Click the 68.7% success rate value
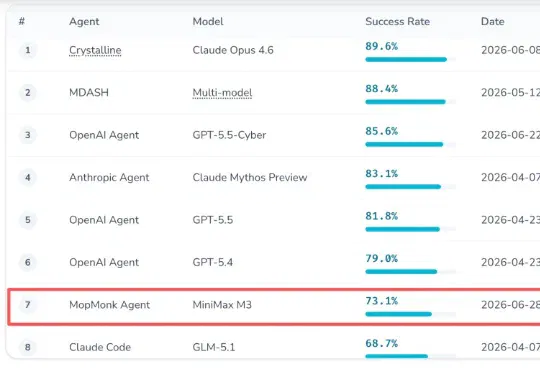Image resolution: width=540 pixels, height=372 pixels. [x=382, y=343]
